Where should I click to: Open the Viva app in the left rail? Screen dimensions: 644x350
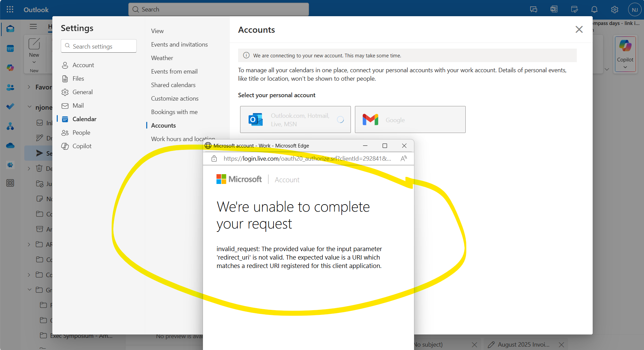point(10,165)
